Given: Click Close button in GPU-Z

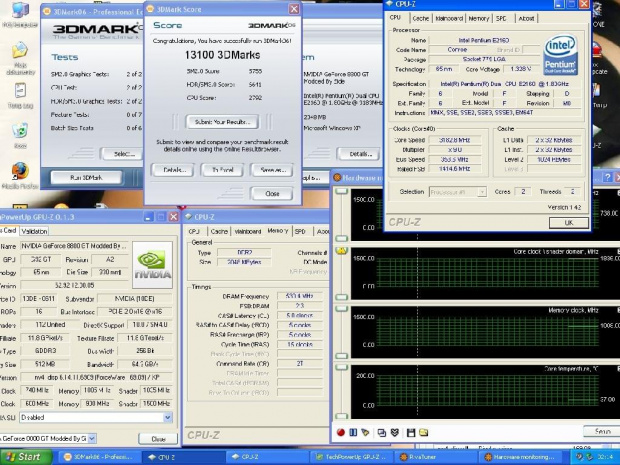Looking at the screenshot, I should click(x=158, y=439).
